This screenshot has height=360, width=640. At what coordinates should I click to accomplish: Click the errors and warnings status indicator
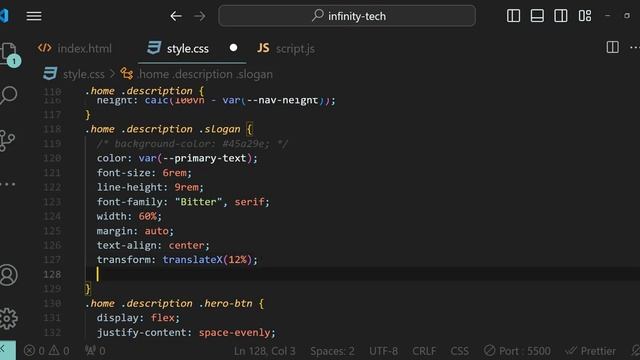(x=47, y=351)
